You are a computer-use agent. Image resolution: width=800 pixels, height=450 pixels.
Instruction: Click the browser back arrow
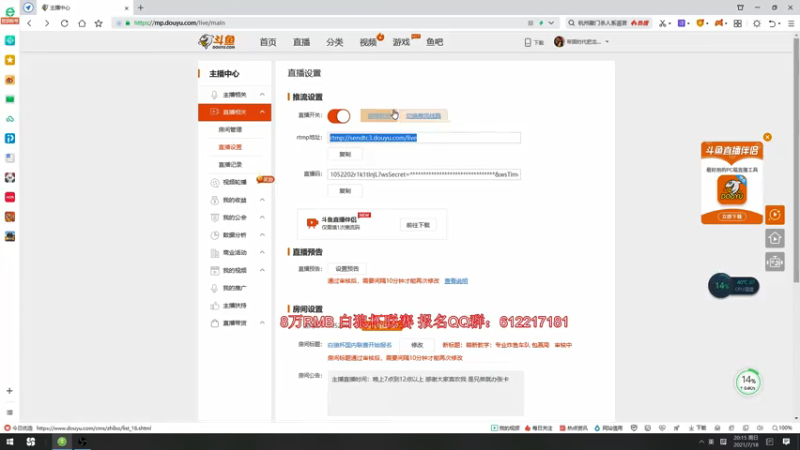pos(30,23)
